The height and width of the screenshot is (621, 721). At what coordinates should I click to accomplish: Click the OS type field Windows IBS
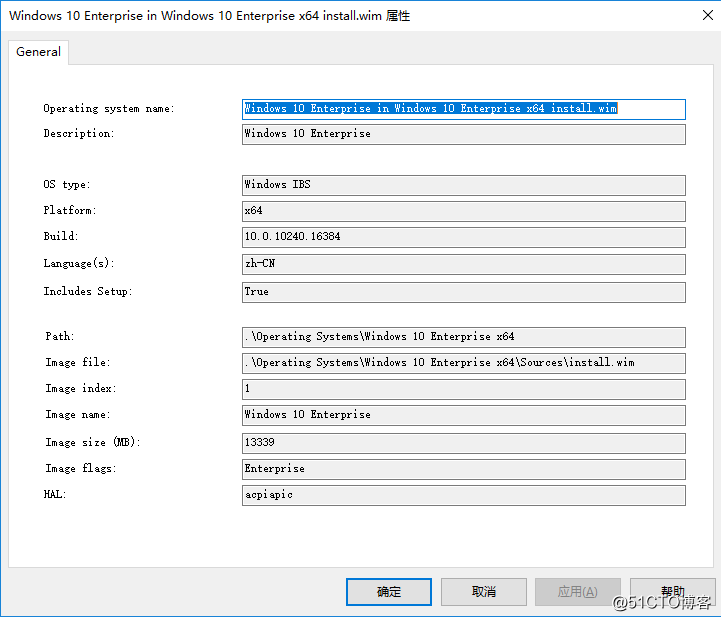pyautogui.click(x=464, y=185)
